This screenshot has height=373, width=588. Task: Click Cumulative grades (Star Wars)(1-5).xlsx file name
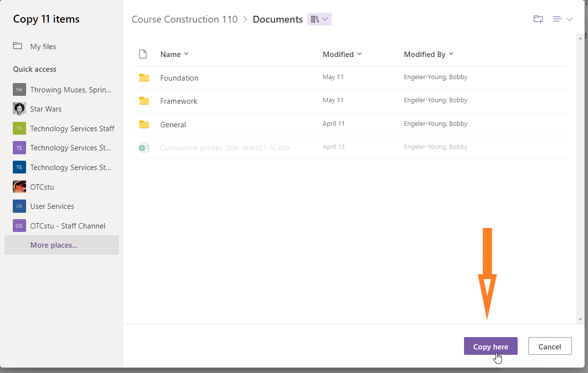click(225, 148)
